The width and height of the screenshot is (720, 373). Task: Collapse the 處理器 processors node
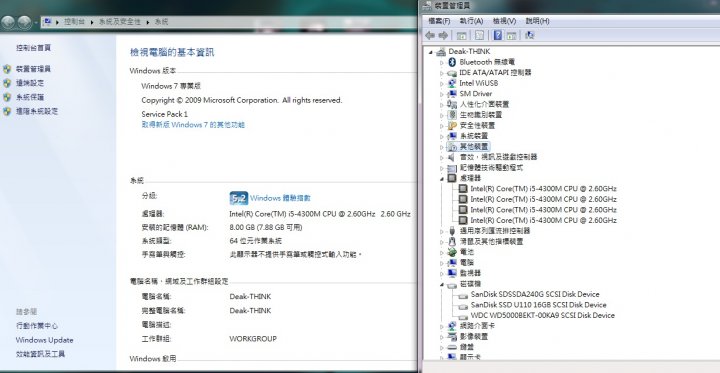[442, 179]
